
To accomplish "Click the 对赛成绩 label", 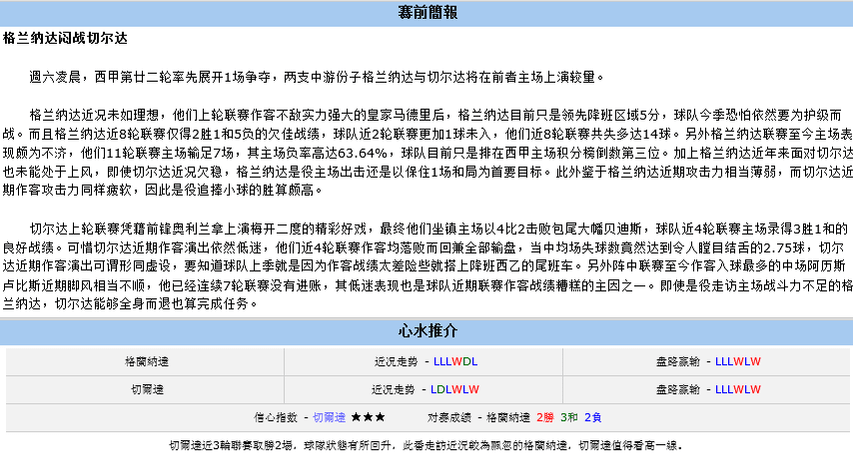I will (449, 417).
